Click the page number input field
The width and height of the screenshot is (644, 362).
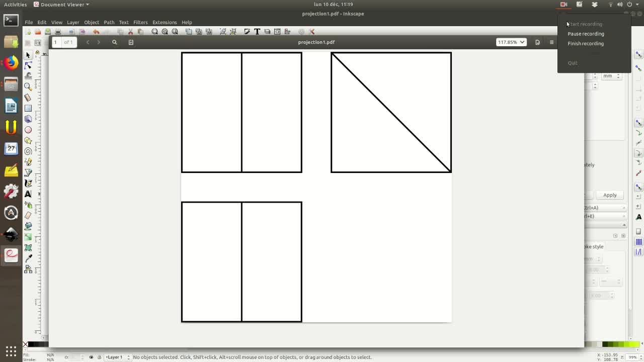[x=56, y=42]
